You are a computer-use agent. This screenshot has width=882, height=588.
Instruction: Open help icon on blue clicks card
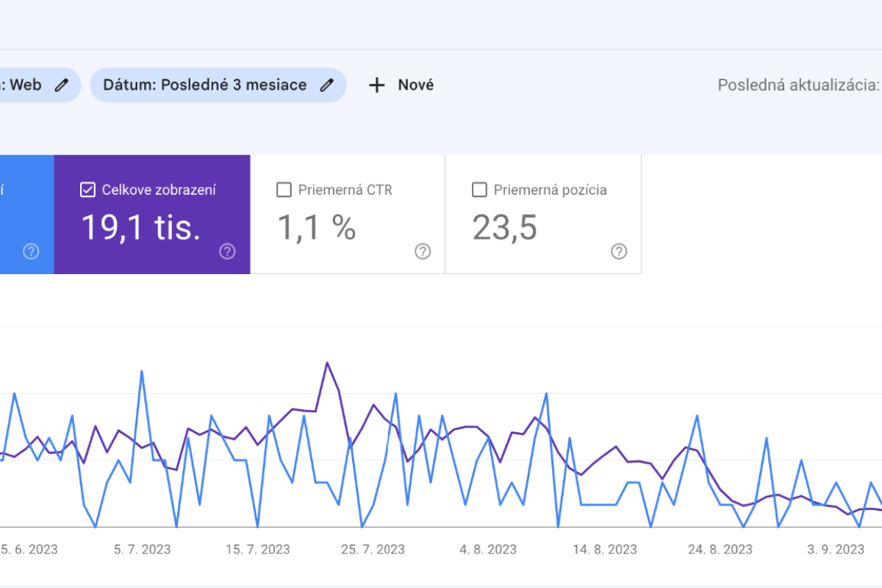pyautogui.click(x=31, y=252)
